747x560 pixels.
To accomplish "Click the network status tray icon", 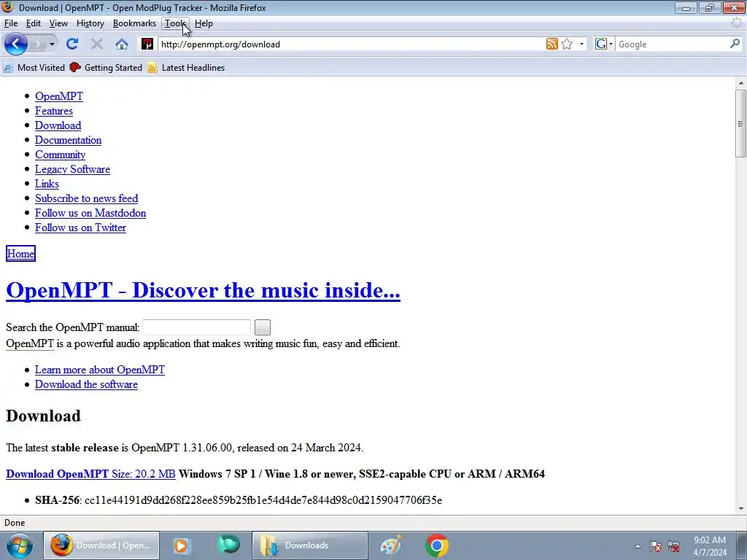I will pos(673,546).
